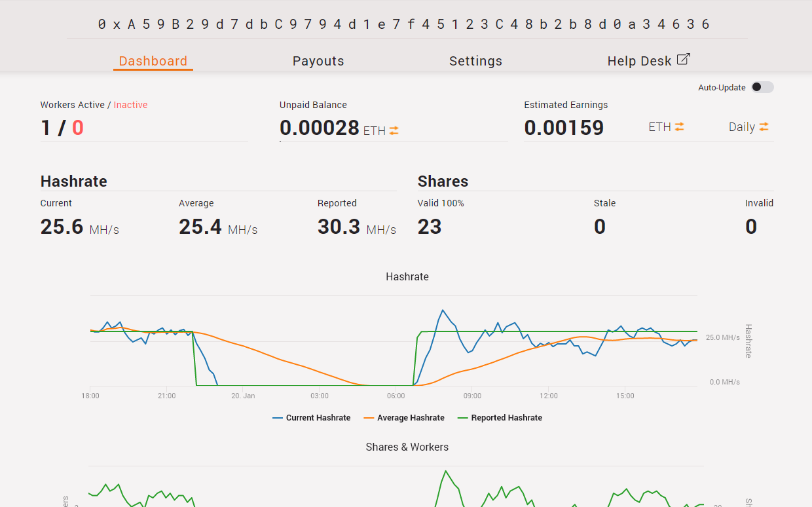Screen dimensions: 812x507
Task: Click the Valid shares count 23
Action: coord(430,227)
